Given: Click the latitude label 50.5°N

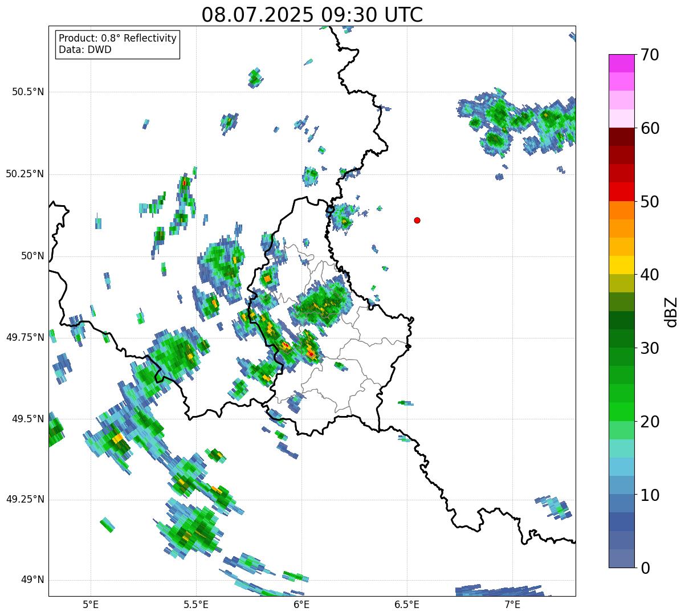Looking at the screenshot, I should click(x=28, y=92).
